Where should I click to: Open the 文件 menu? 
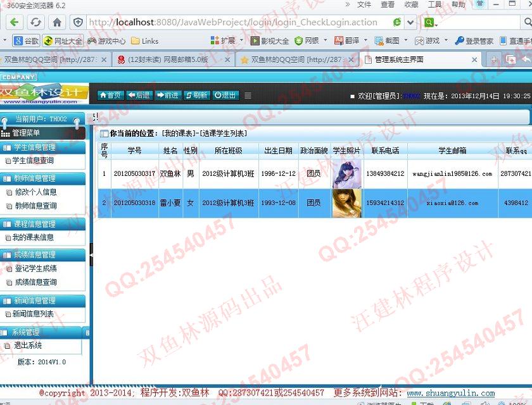[x=364, y=4]
